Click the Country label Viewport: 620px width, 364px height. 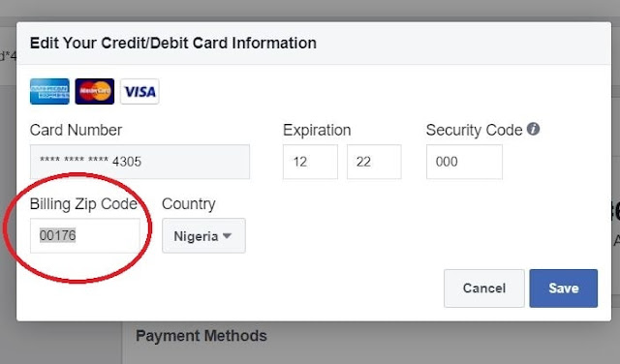click(189, 204)
